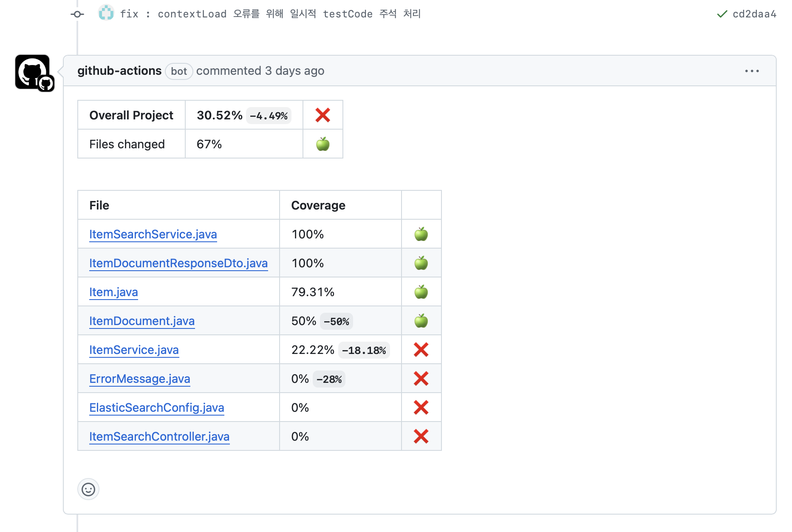Open ElasticSearchConfig.java file link
The image size is (792, 532).
point(157,407)
